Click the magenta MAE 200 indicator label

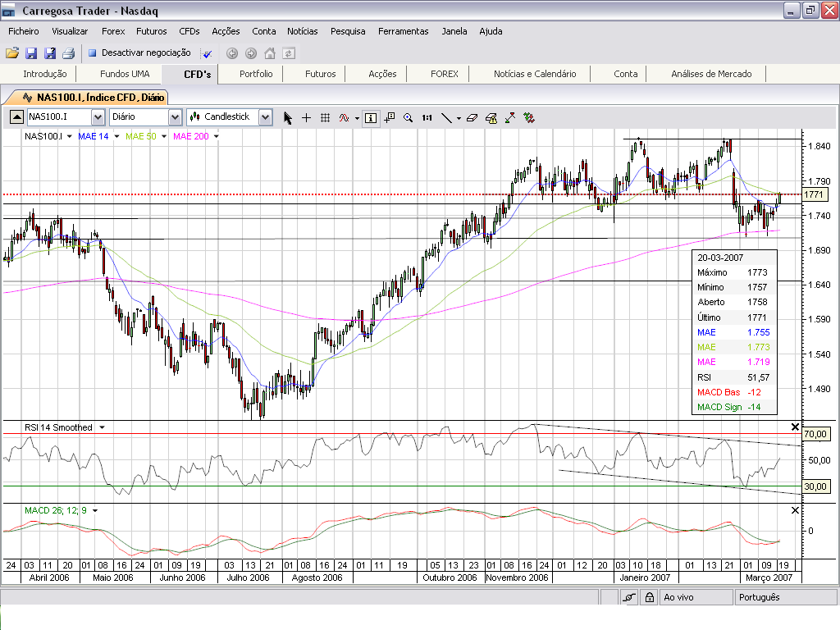click(x=190, y=136)
